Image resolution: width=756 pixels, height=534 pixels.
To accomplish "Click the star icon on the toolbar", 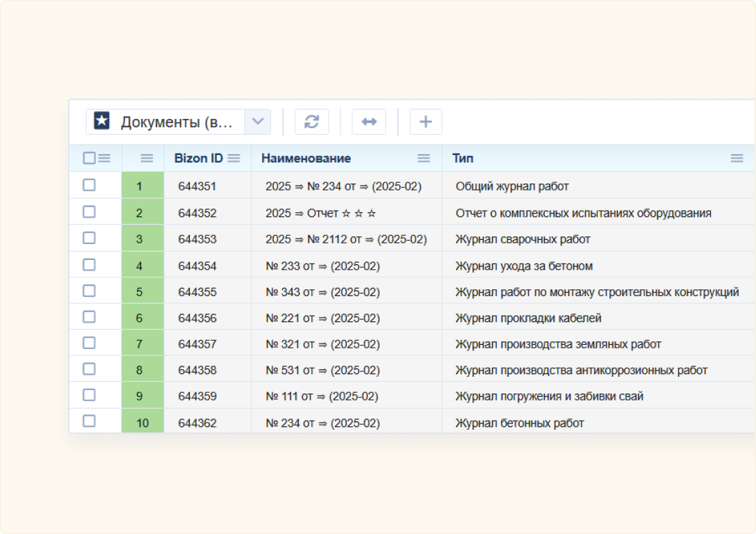I will point(101,121).
